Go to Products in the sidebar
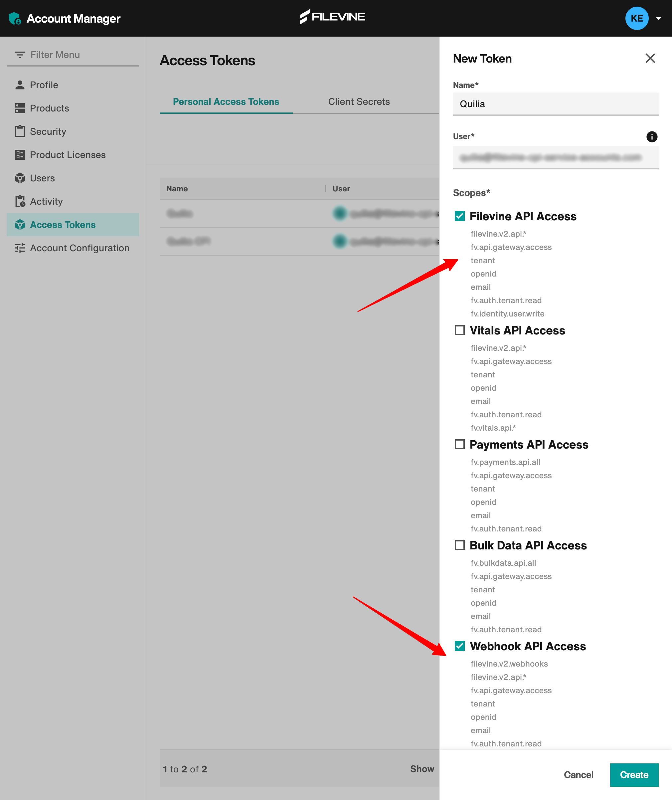 pyautogui.click(x=73, y=108)
